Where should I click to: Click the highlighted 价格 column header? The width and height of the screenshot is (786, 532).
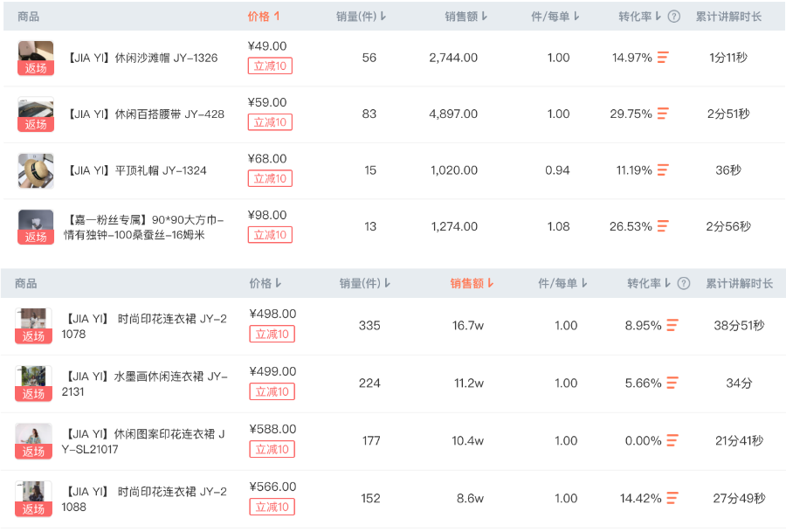[264, 17]
